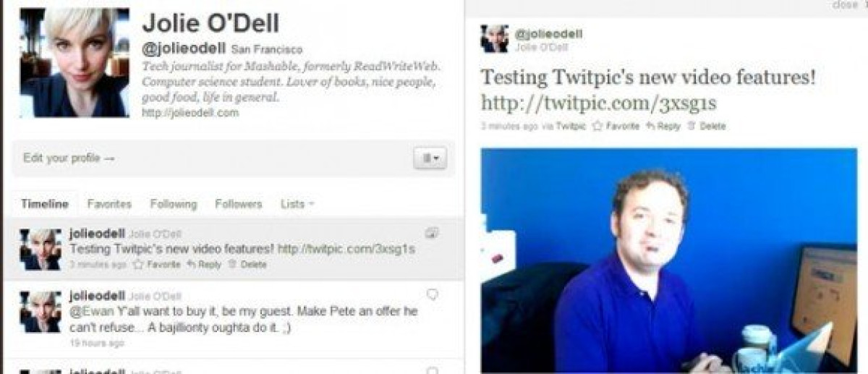Open the list actions dropdown button
The width and height of the screenshot is (868, 374).
point(430,158)
